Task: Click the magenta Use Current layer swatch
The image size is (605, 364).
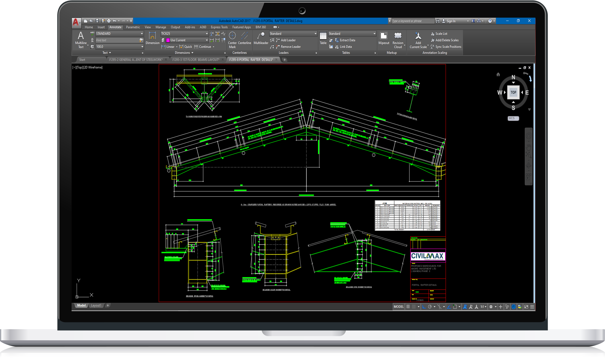Action: (x=168, y=40)
